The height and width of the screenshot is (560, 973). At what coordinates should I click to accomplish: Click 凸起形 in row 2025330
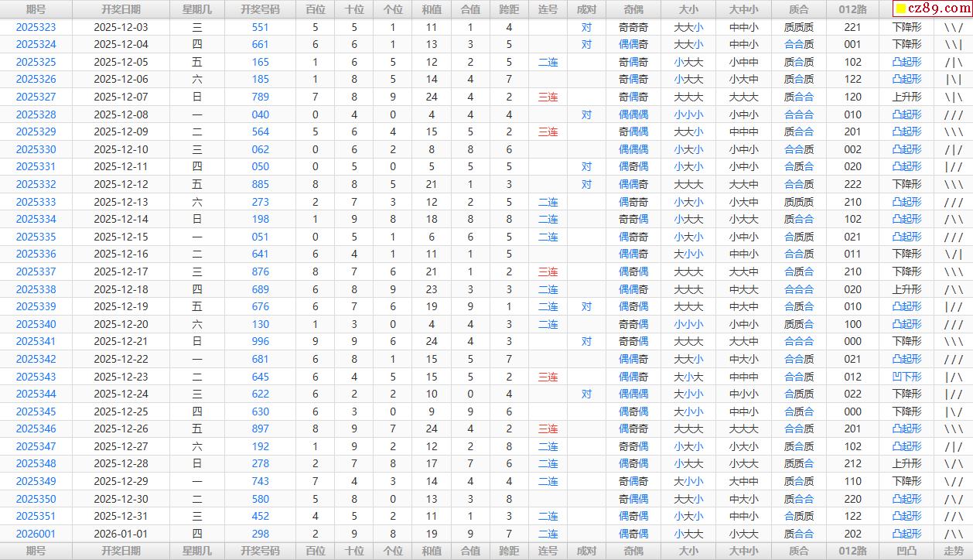coord(906,149)
